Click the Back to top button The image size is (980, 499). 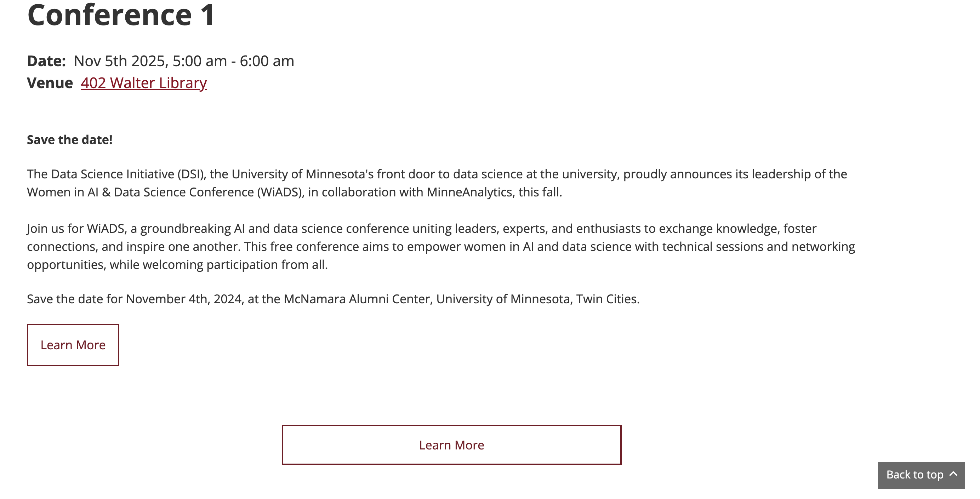pos(915,475)
